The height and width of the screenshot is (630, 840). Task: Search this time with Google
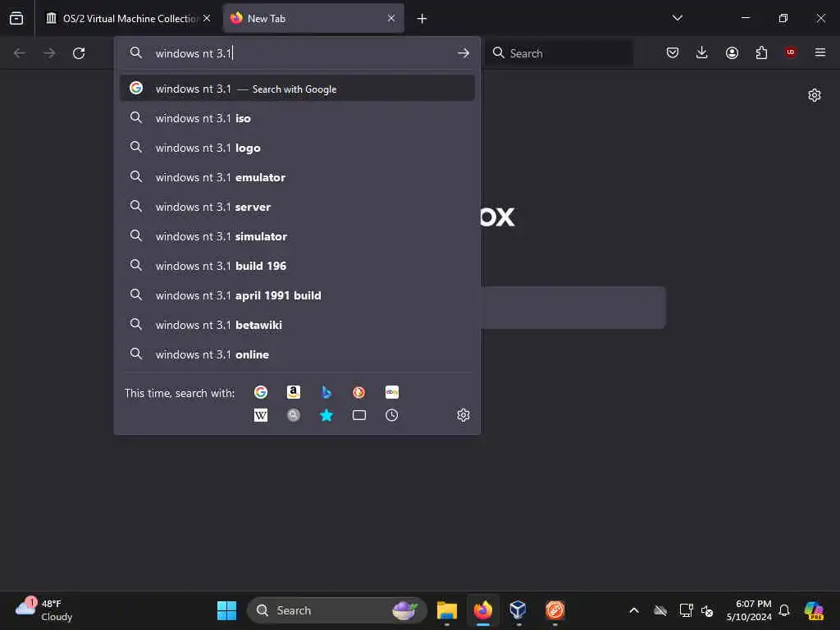click(261, 392)
